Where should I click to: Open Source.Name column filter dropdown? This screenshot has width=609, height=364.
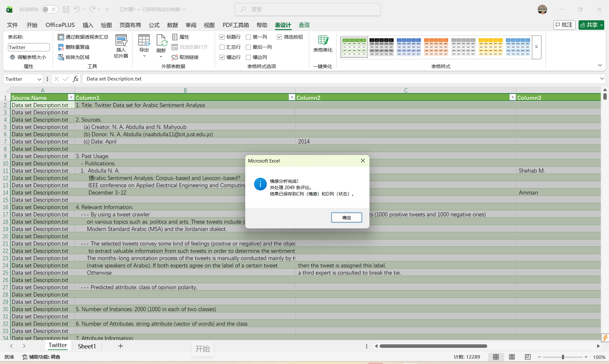[71, 98]
